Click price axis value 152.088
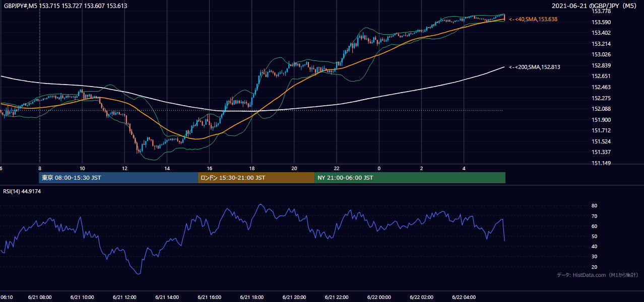 pyautogui.click(x=601, y=109)
